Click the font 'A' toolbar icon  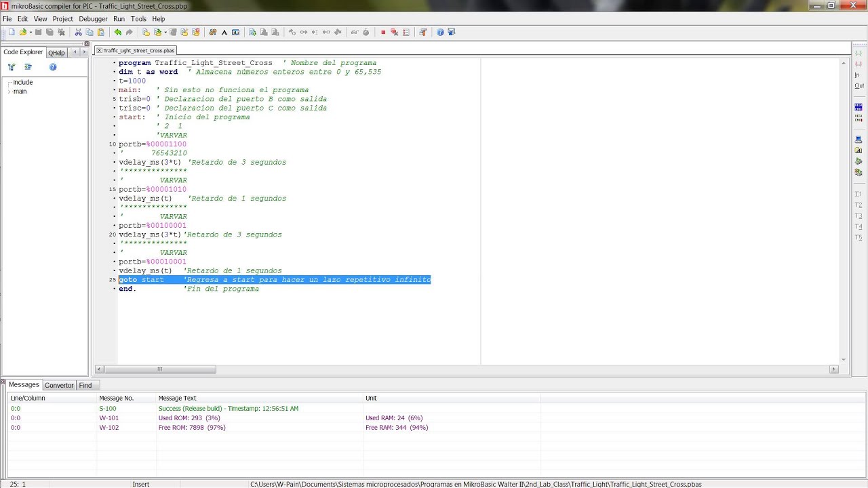point(224,32)
